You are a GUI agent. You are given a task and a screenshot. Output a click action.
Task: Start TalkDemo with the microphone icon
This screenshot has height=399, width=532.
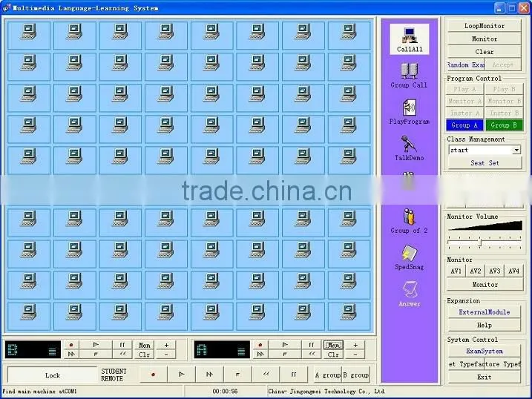click(409, 148)
